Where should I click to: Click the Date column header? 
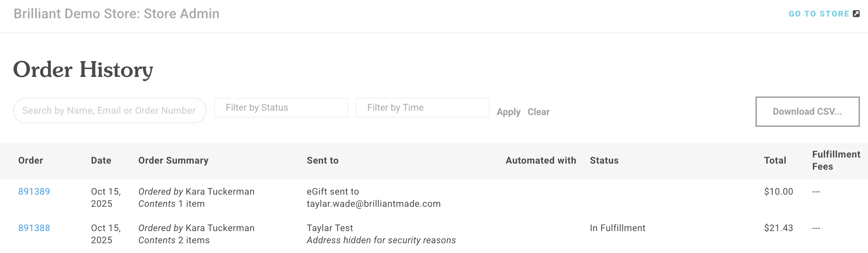coord(101,161)
